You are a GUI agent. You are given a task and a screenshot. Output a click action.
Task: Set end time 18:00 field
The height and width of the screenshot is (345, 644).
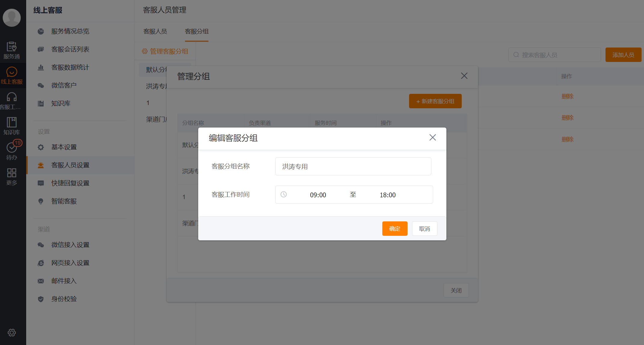pos(387,195)
